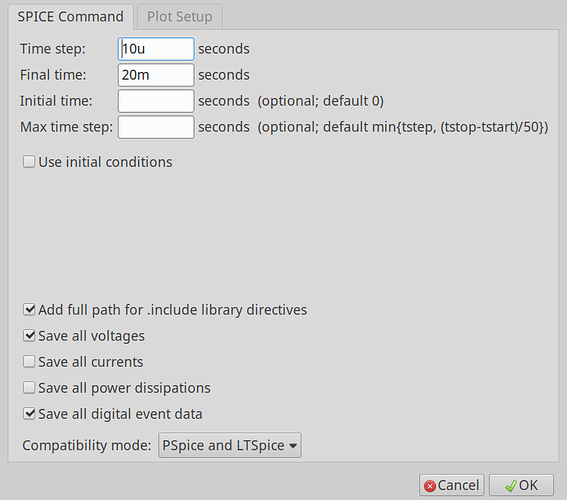Click the Use initial conditions label text

[x=105, y=162]
